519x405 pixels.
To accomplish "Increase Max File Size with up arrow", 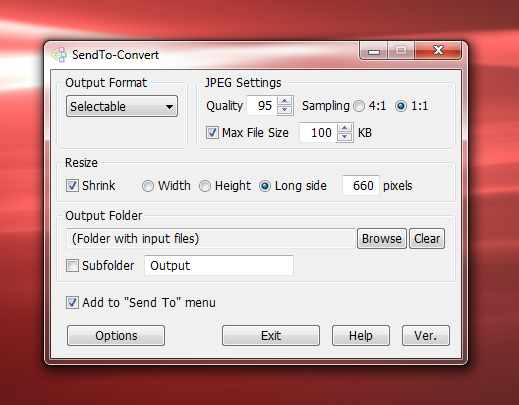I will click(x=344, y=128).
